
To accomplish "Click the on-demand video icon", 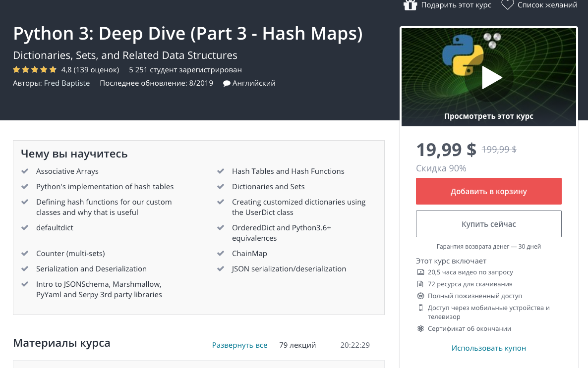I will 420,272.
